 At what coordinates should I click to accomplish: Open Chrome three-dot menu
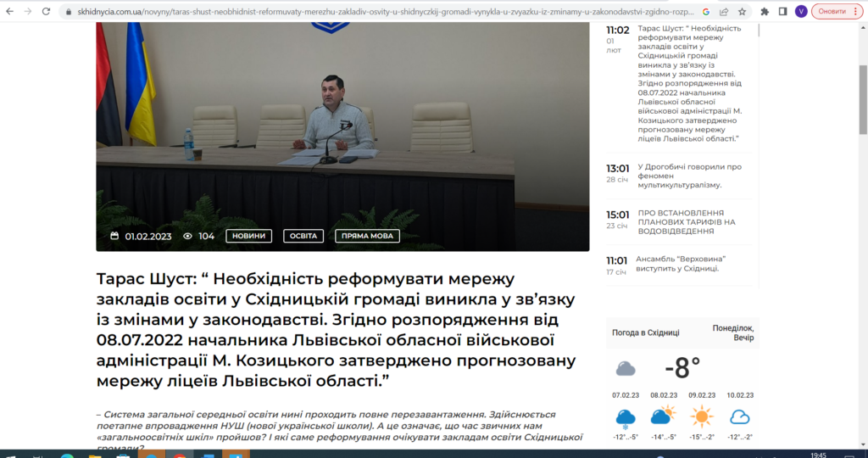[855, 12]
